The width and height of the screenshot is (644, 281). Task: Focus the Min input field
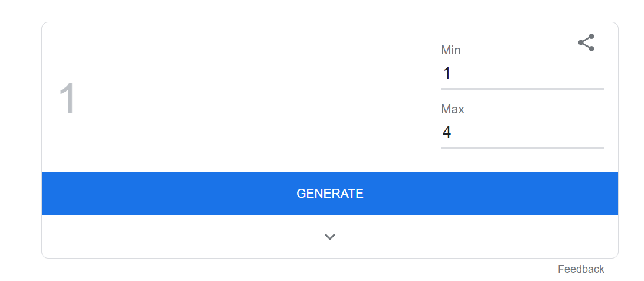tap(522, 74)
